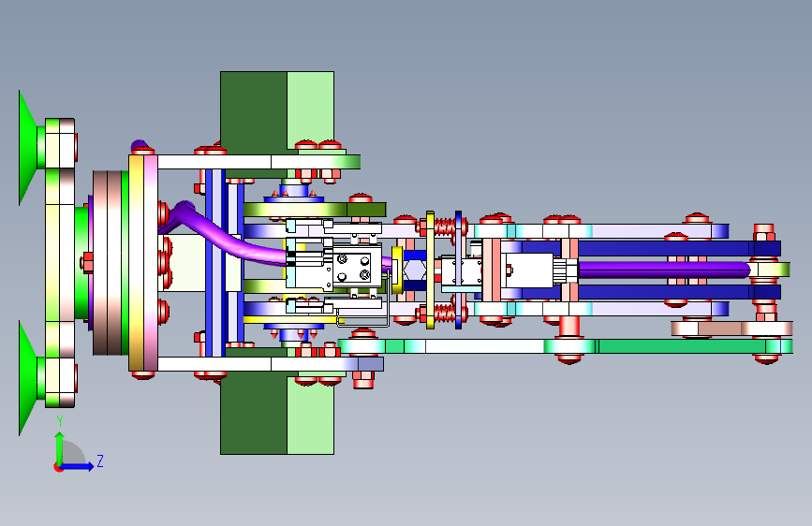Select the long green bar along the bottom

(566, 346)
